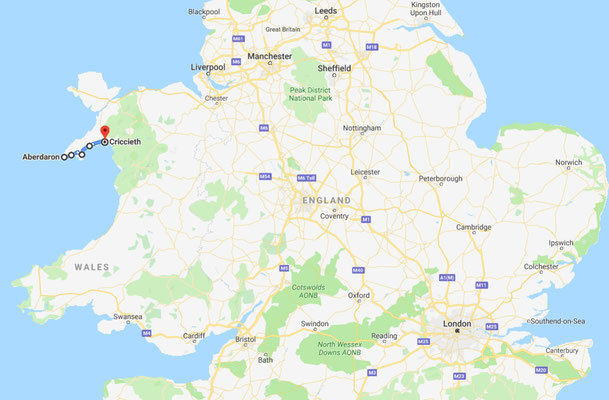Screen dimensions: 609x400
Task: Click the red destination pin at Criccieth
Action: coord(104,132)
